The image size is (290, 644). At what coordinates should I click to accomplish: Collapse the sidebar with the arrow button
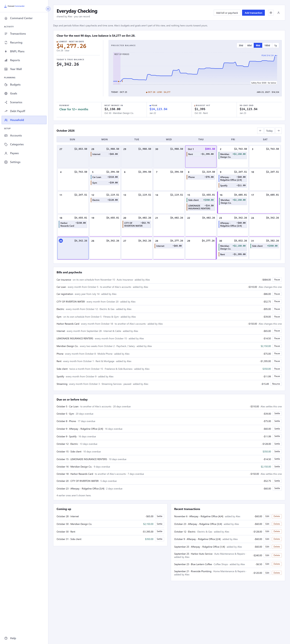(48, 9)
